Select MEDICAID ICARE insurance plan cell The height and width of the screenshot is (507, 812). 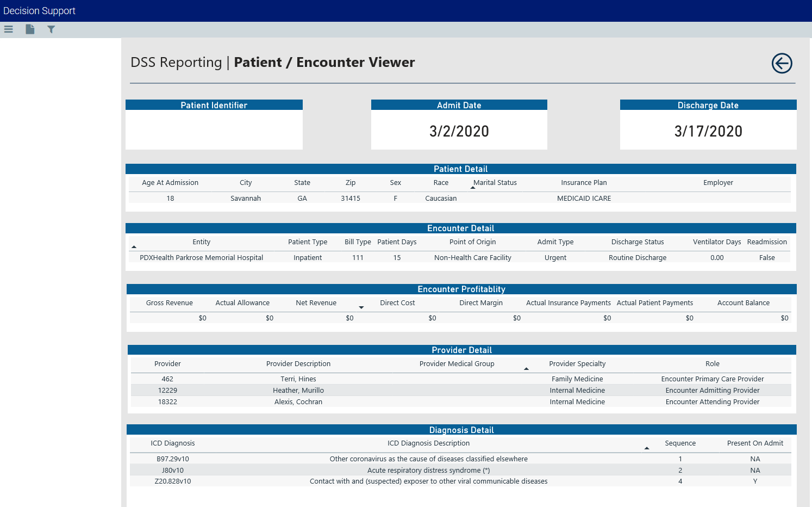tap(584, 199)
